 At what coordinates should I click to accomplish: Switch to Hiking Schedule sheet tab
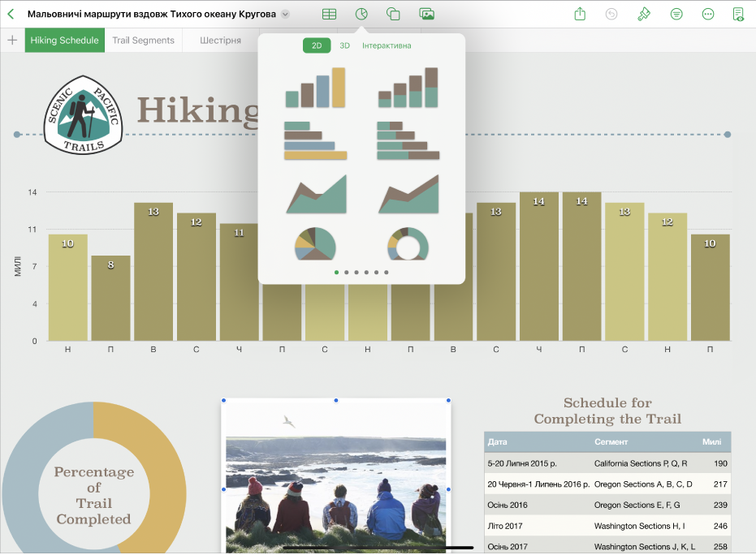click(65, 41)
